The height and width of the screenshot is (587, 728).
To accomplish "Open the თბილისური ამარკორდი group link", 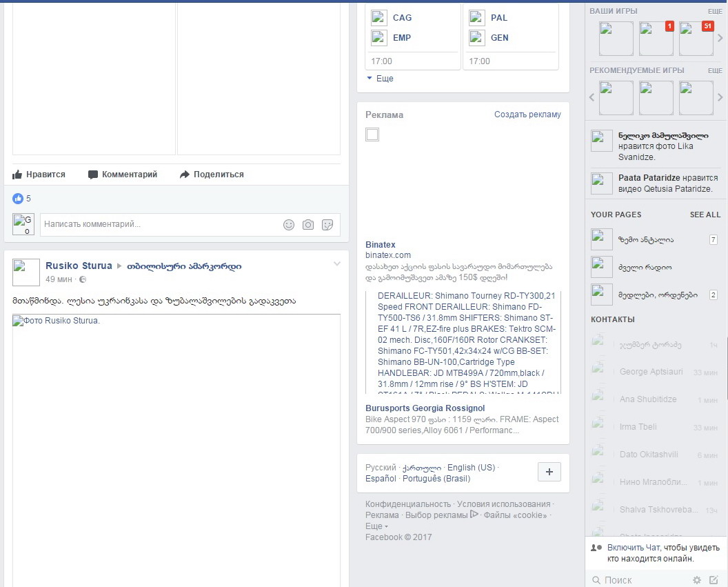I will 184,266.
